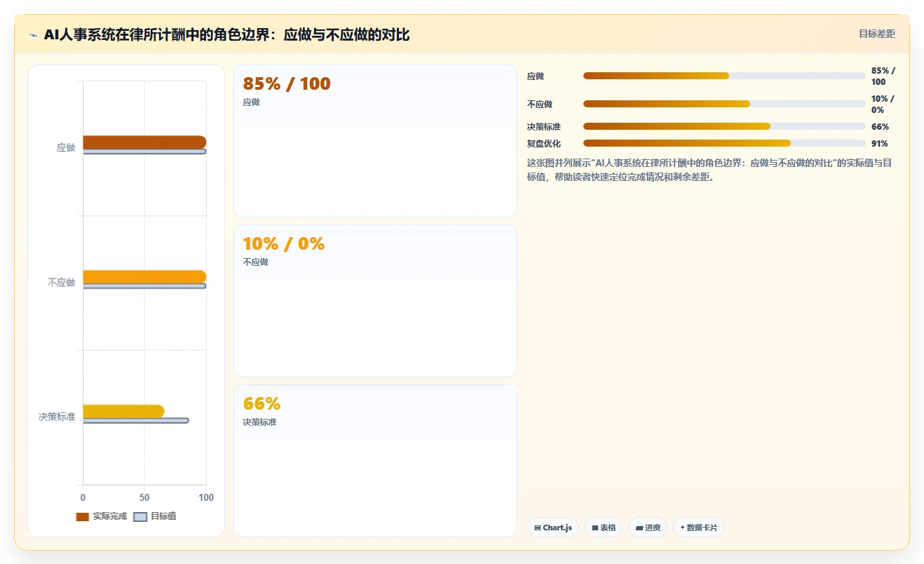924x564 pixels.
Task: Click the chart description paragraph text
Action: pyautogui.click(x=709, y=170)
